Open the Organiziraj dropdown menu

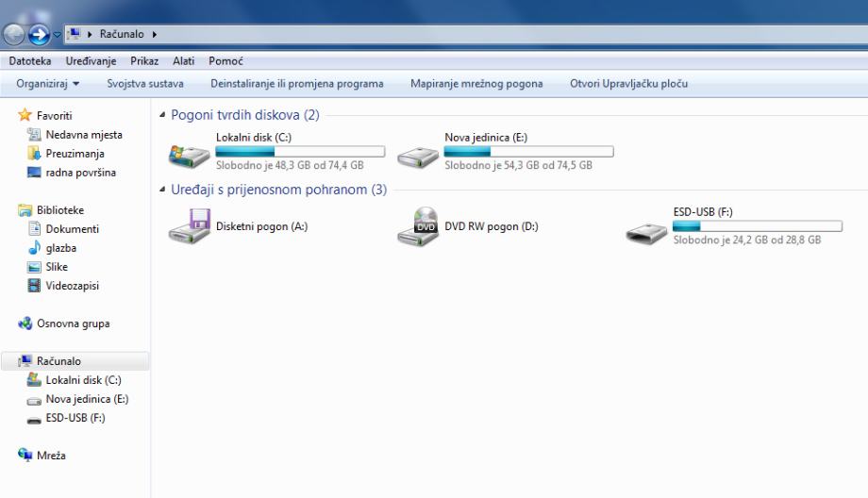[47, 84]
